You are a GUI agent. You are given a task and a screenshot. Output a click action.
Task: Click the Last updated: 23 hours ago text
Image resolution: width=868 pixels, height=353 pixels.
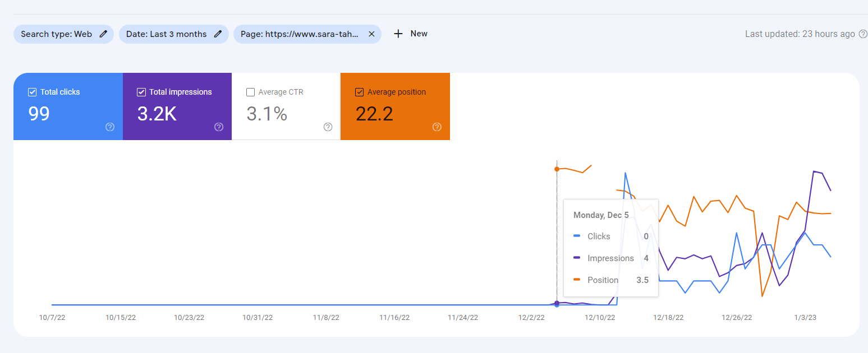click(x=800, y=34)
